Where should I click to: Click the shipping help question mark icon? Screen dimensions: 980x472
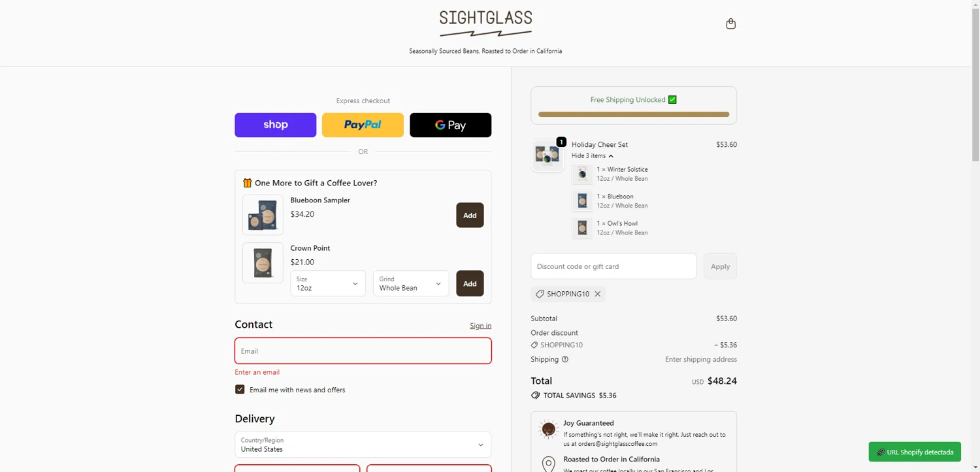[565, 359]
